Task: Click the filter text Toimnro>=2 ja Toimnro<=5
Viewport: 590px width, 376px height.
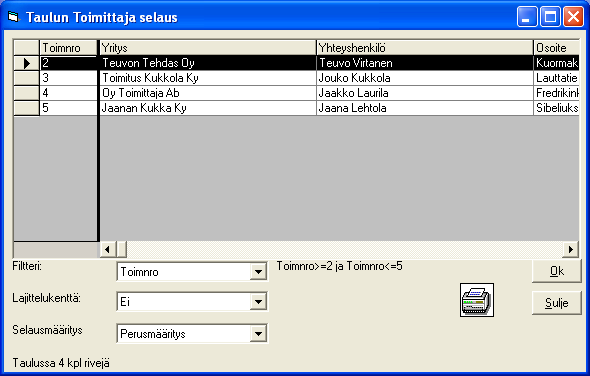Action: click(339, 266)
